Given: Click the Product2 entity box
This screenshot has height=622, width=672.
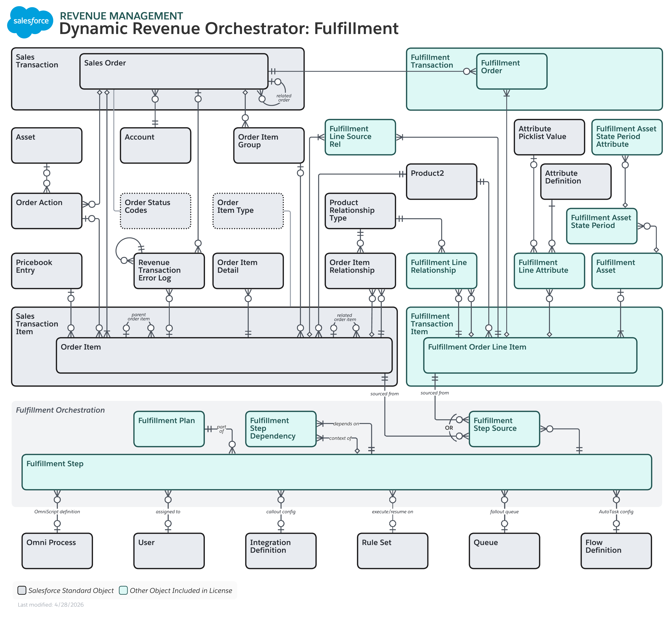Looking at the screenshot, I should pyautogui.click(x=441, y=181).
